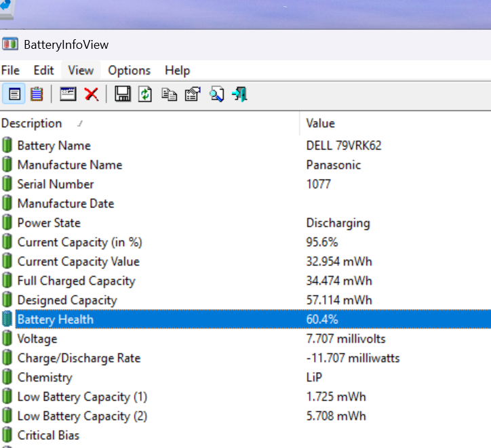Click the battery icon beside Manufacture Date

click(x=7, y=203)
